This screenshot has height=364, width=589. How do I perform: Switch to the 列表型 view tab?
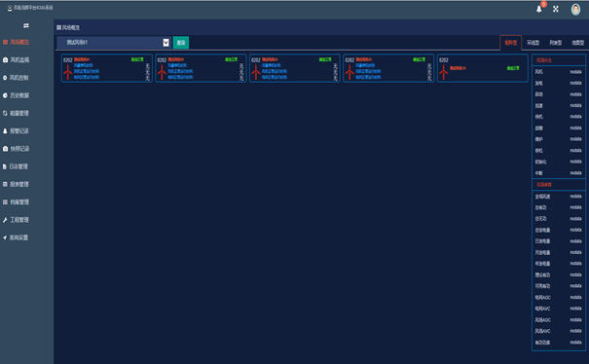pyautogui.click(x=555, y=43)
